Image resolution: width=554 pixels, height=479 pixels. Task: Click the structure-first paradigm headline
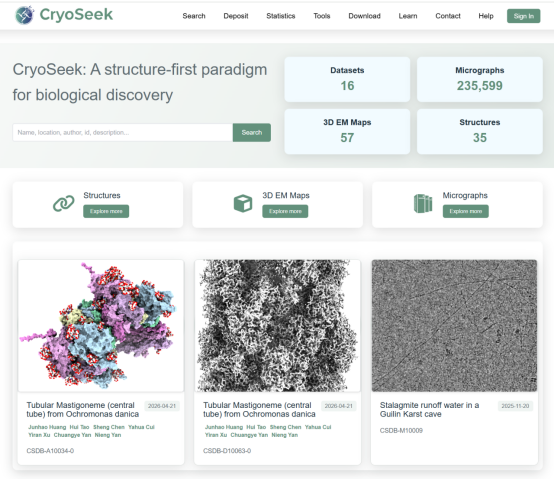point(140,82)
